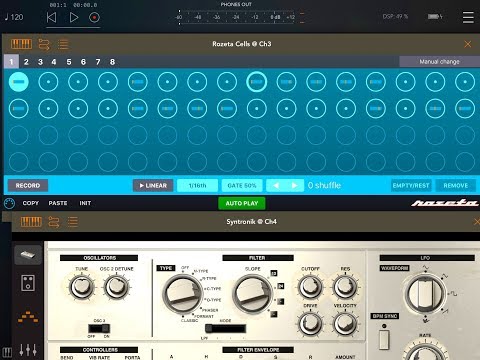Select pattern tab 7
Viewport: 480px width, 360px height.
point(98,62)
